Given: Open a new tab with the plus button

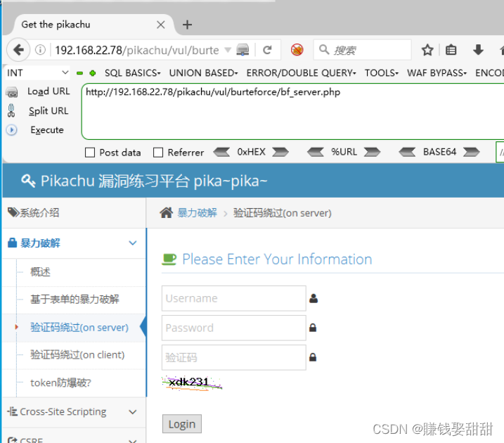Looking at the screenshot, I should coord(187,25).
